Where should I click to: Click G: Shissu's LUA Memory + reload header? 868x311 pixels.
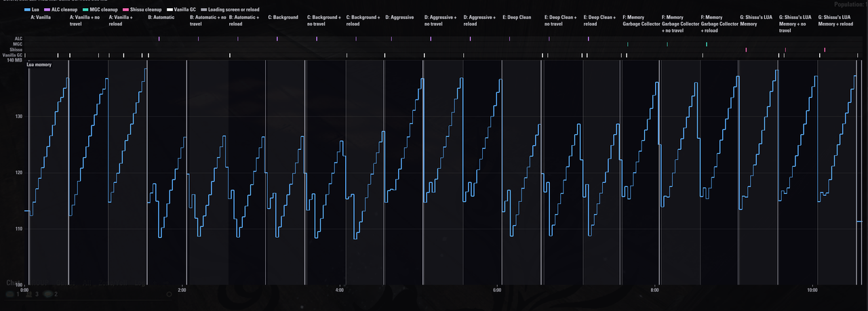[x=835, y=20]
